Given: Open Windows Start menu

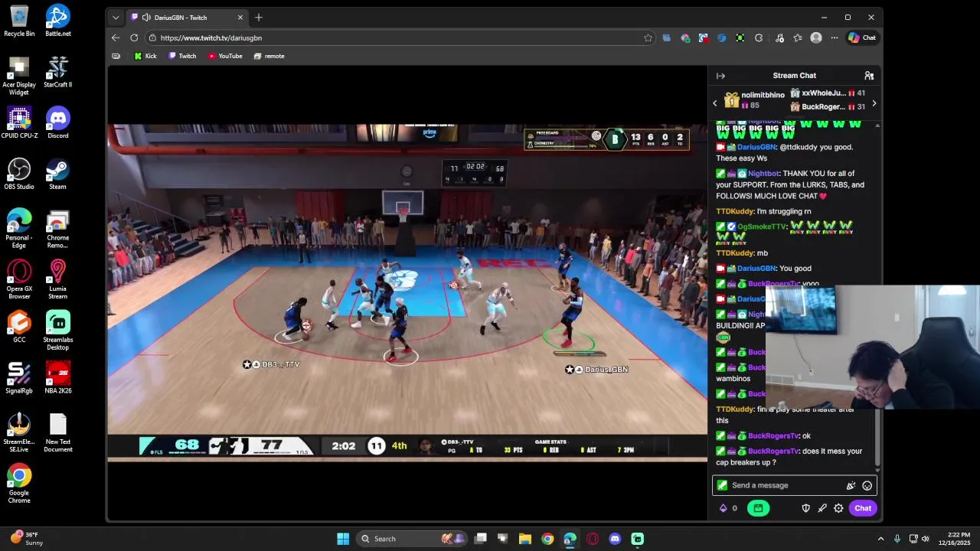Looking at the screenshot, I should tap(343, 539).
